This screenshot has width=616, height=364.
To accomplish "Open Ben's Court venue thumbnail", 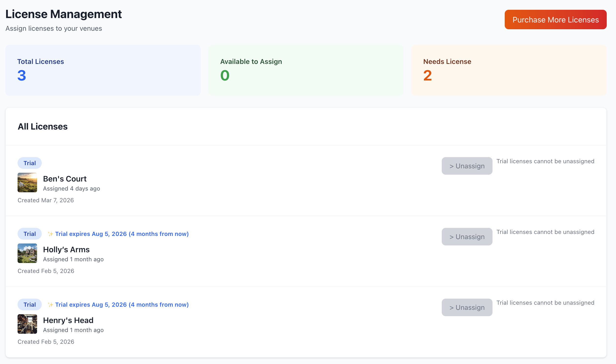I will 27,182.
